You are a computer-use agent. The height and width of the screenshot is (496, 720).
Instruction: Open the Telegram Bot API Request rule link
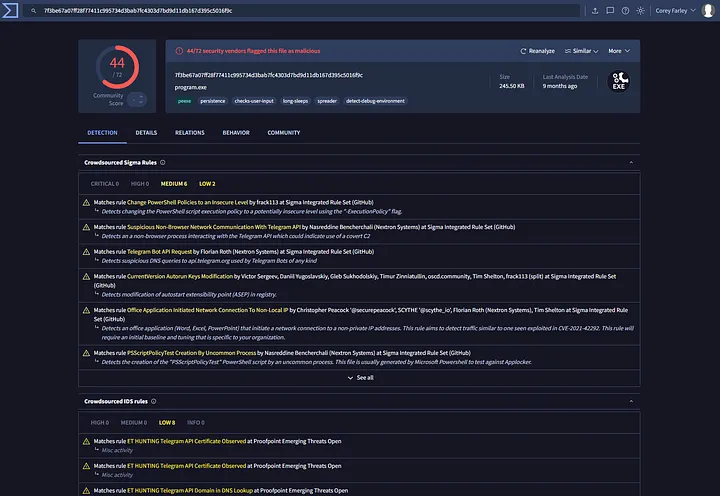click(159, 252)
